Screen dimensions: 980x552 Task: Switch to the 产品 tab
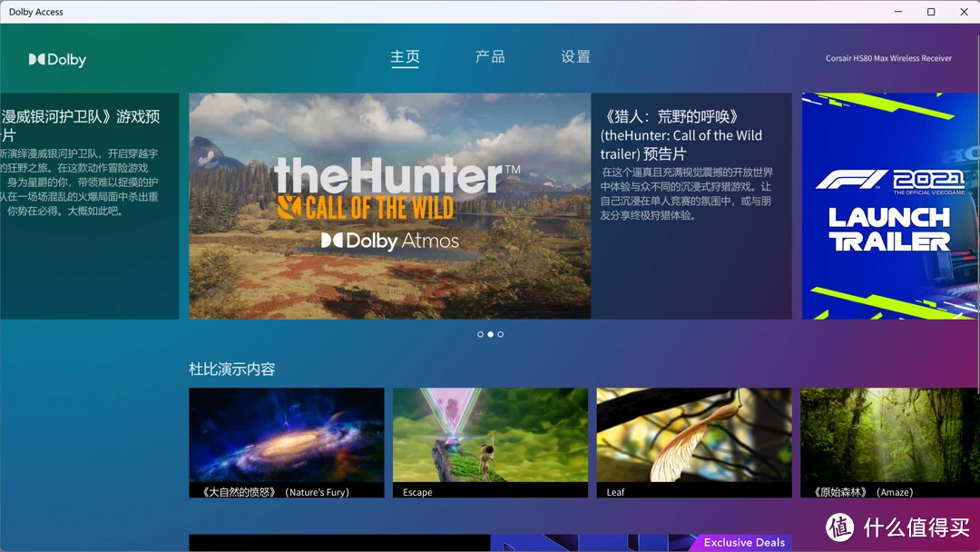(490, 57)
